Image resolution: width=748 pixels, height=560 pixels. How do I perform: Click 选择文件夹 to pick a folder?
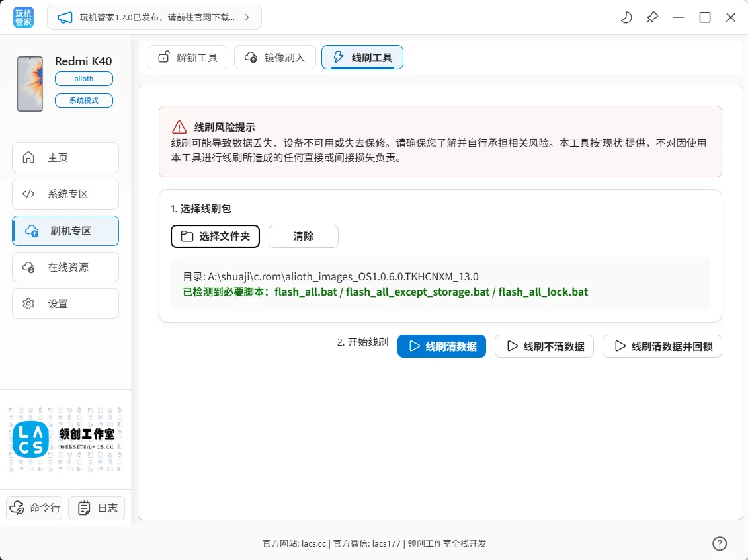click(215, 236)
